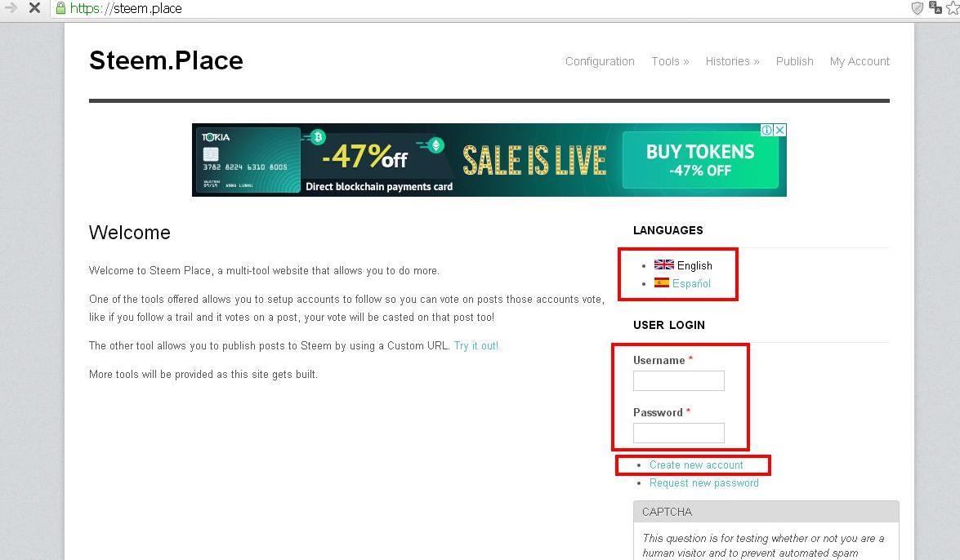The height and width of the screenshot is (560, 960).
Task: Click the Try it out! link
Action: [476, 346]
